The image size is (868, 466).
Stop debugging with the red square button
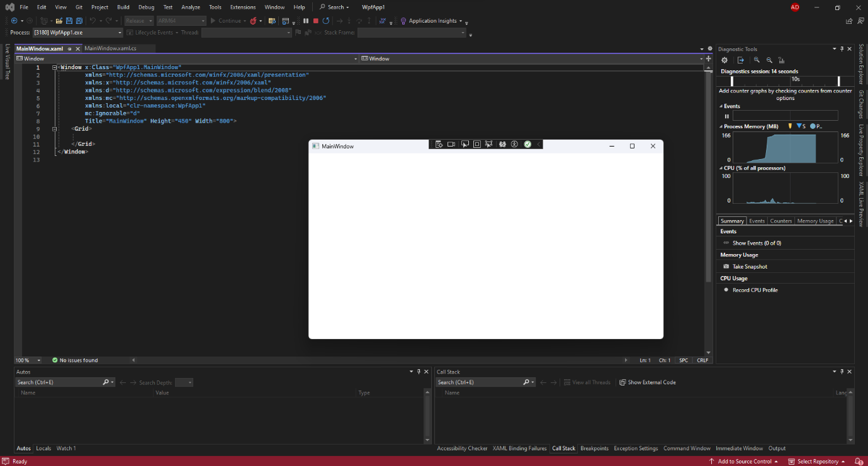tap(316, 21)
